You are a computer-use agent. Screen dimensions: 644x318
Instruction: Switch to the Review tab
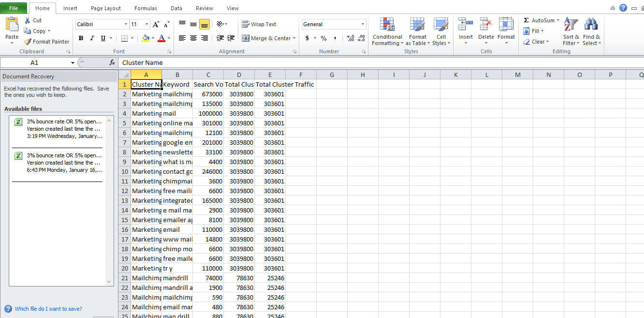[205, 8]
